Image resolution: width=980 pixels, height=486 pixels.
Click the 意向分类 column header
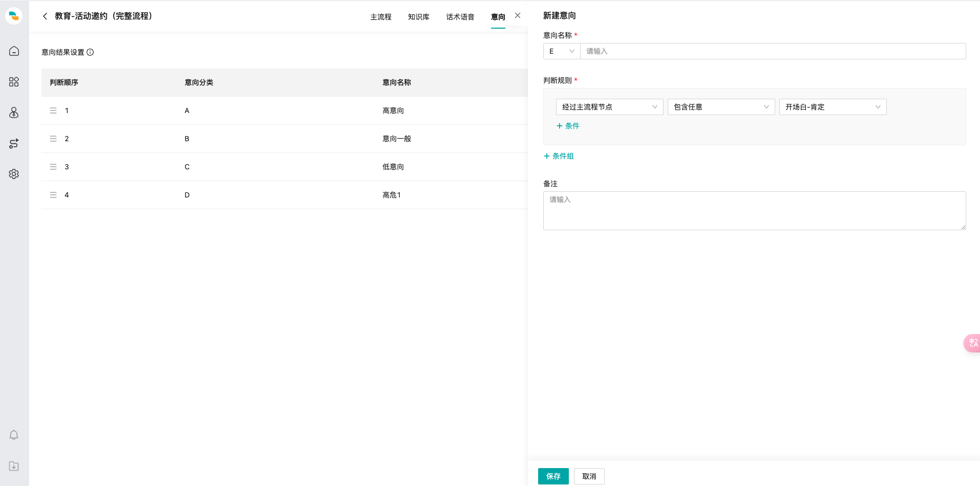[x=199, y=82]
